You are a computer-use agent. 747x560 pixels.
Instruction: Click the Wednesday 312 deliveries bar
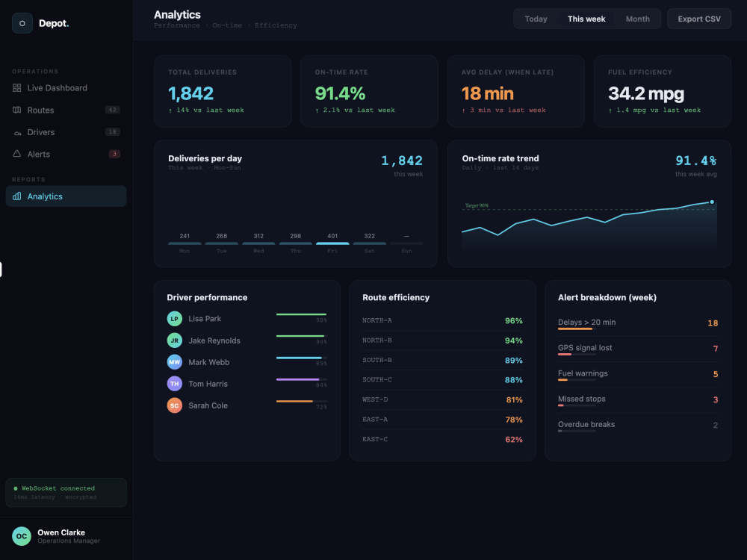pyautogui.click(x=258, y=243)
